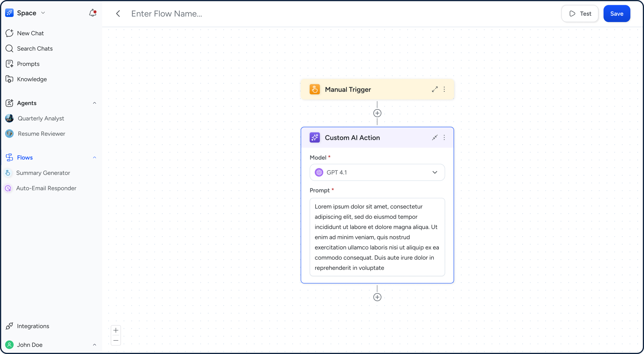644x354 pixels.
Task: Click the Auto-Email Responder clock icon
Action: [8, 188]
